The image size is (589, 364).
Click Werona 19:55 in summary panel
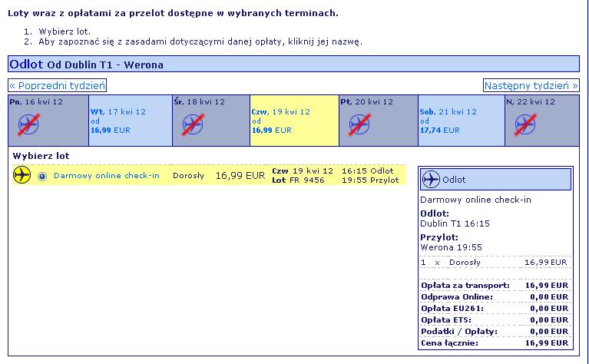click(451, 247)
